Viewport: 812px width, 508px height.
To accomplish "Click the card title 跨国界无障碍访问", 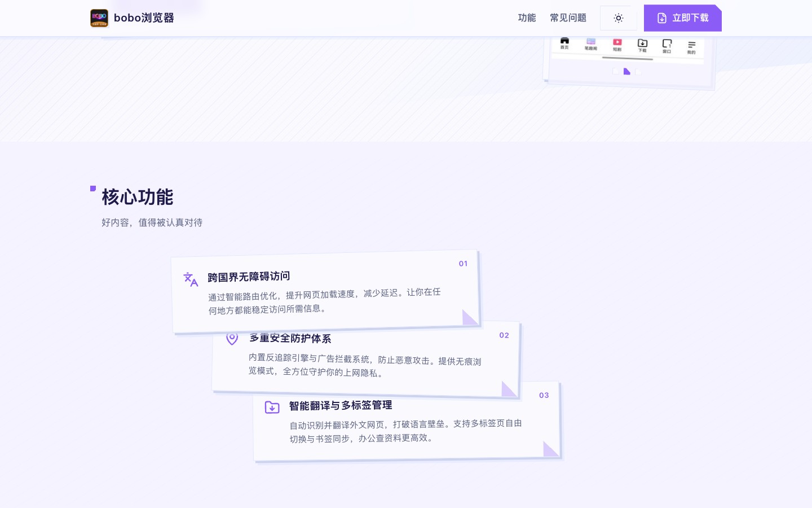I will pyautogui.click(x=249, y=277).
